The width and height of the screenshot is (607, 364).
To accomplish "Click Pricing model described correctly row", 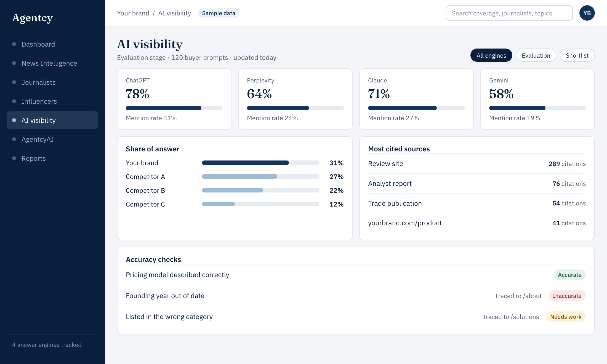I will 356,275.
